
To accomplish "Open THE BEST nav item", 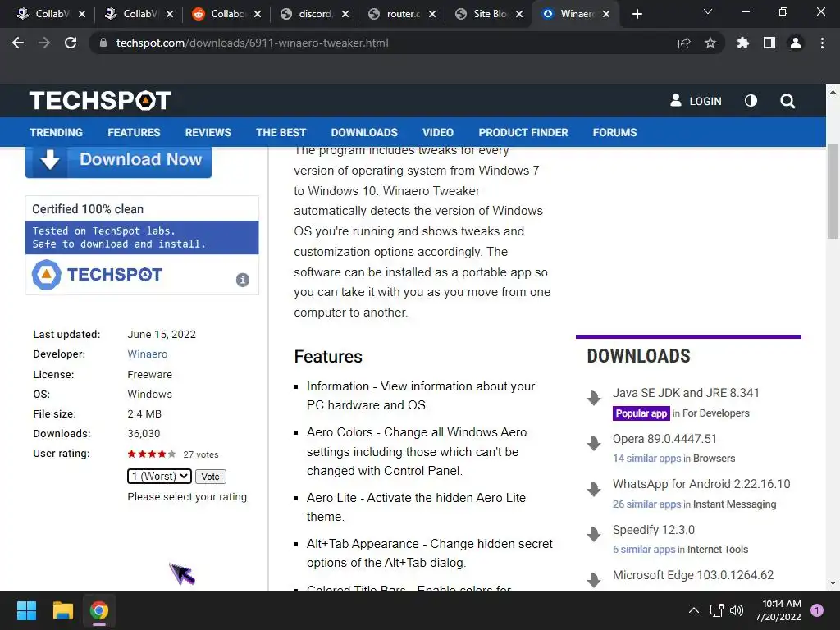I will (281, 132).
